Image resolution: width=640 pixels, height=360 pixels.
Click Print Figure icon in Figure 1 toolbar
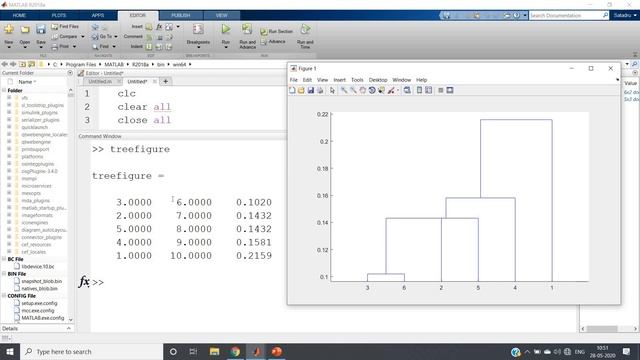(x=320, y=90)
